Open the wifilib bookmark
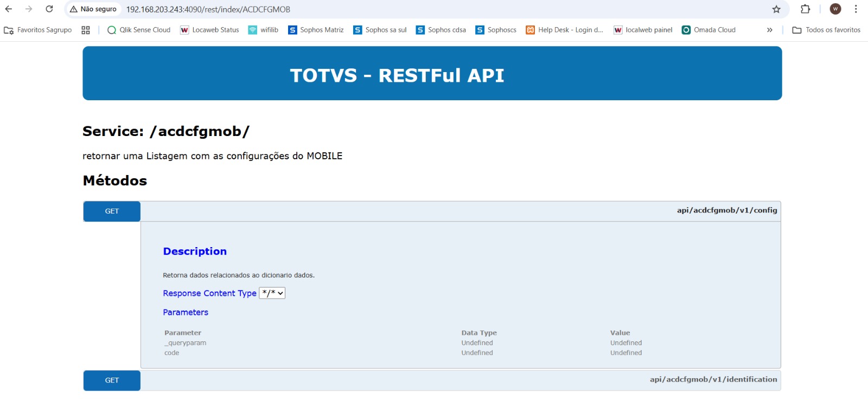This screenshot has width=868, height=414. 263,30
